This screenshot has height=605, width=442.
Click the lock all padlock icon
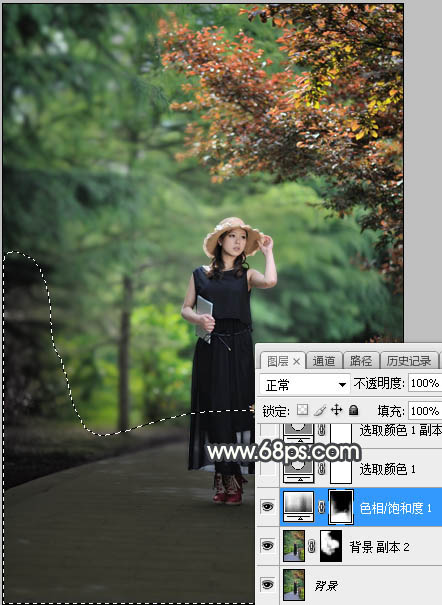coord(353,410)
